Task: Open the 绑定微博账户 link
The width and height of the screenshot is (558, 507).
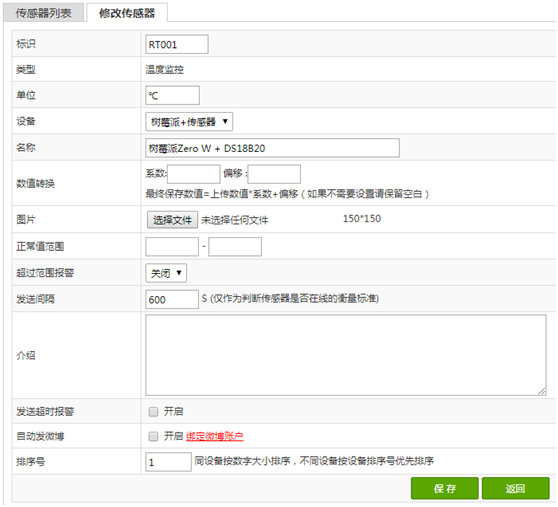Action: tap(215, 436)
